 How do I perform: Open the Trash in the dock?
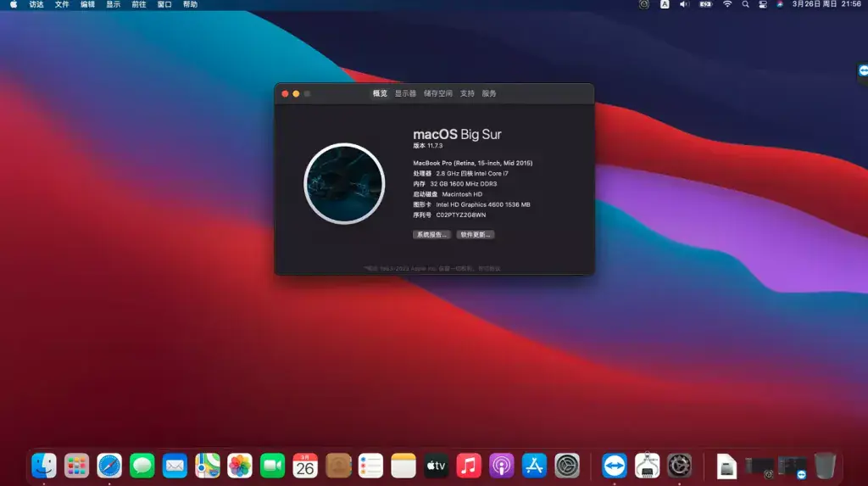click(x=825, y=466)
